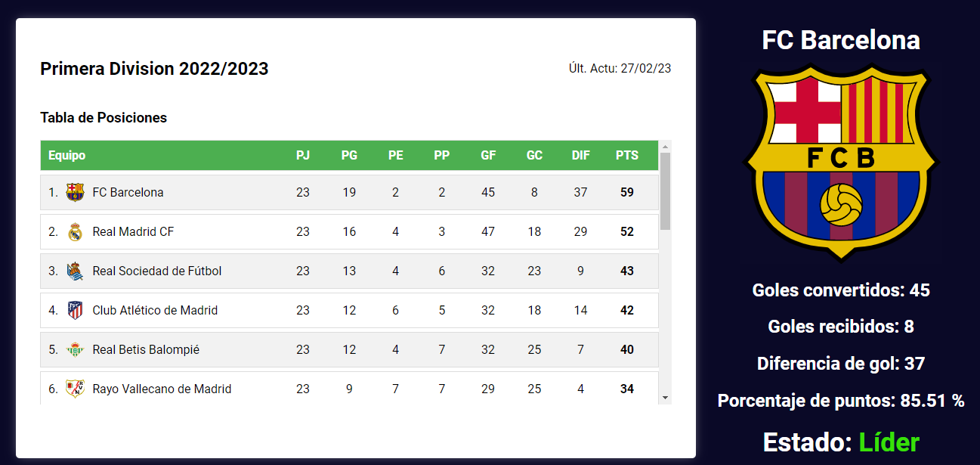This screenshot has width=980, height=465.
Task: Click FC Barcelona's 59 points cell
Action: (x=627, y=192)
